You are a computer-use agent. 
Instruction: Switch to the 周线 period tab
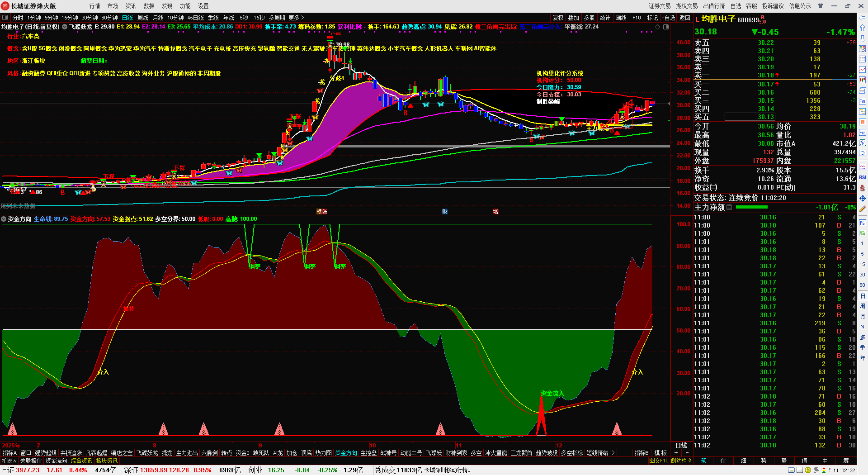(x=143, y=18)
